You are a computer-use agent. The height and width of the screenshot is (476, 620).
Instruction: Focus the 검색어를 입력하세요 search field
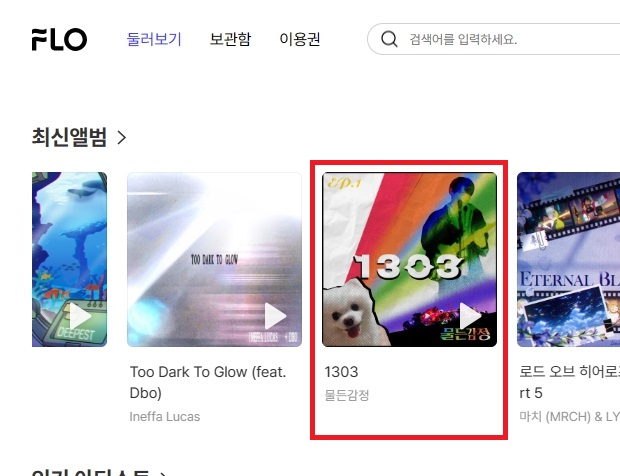(x=493, y=39)
